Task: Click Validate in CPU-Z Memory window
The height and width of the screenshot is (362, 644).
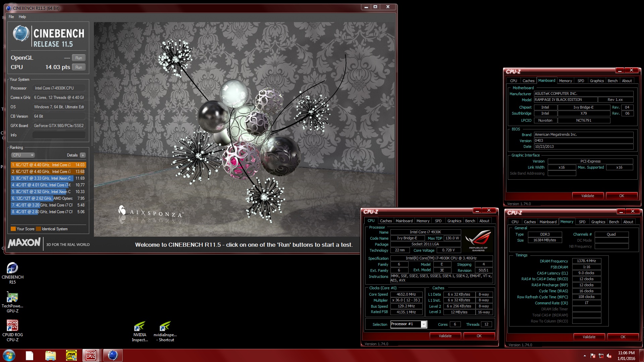Action: (x=589, y=337)
